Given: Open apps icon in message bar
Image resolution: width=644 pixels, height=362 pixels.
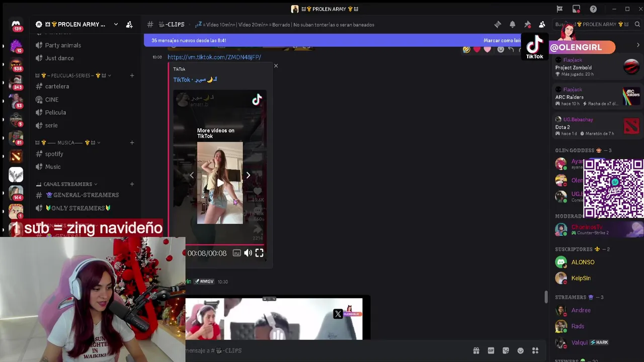Looking at the screenshot, I should pos(535,350).
